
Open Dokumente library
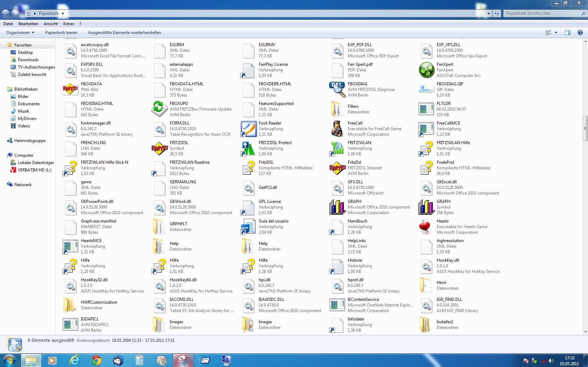click(29, 104)
